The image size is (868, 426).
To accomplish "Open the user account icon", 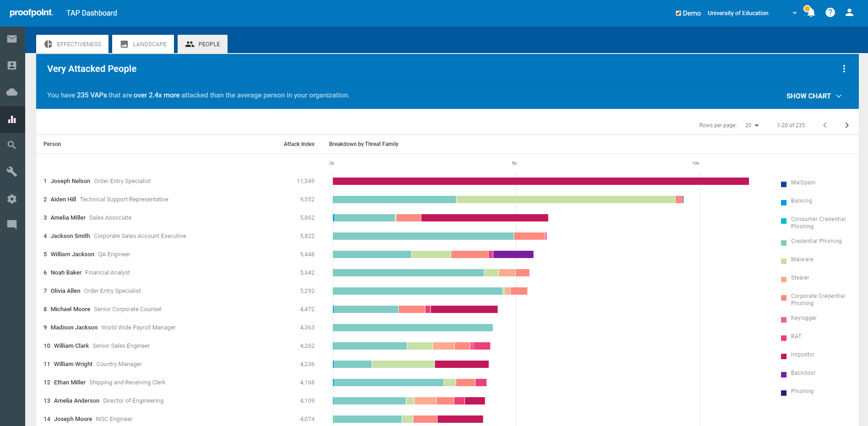I will pos(849,12).
